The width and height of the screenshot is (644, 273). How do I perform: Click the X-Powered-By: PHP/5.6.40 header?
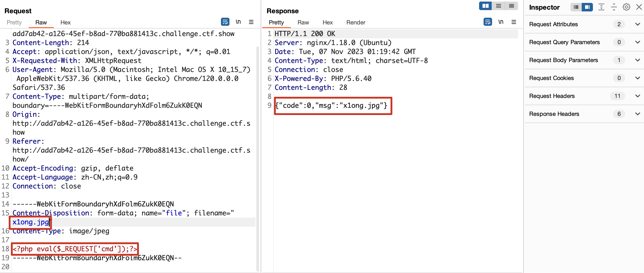(323, 78)
